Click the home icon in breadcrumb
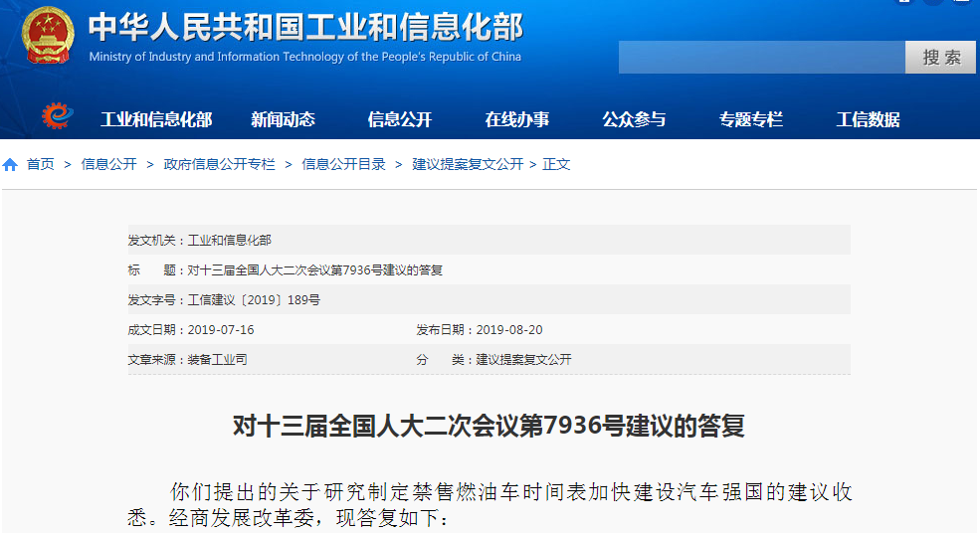This screenshot has width=980, height=533. [x=10, y=164]
